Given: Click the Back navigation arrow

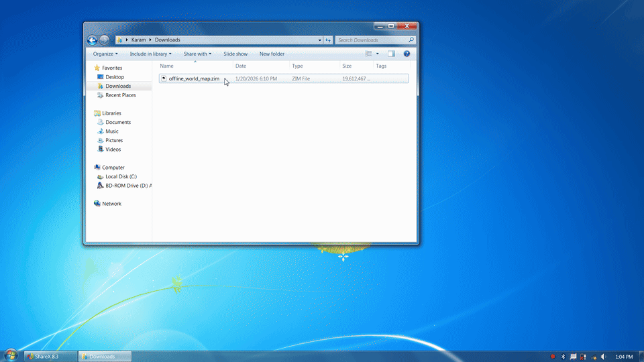Looking at the screenshot, I should [x=92, y=40].
